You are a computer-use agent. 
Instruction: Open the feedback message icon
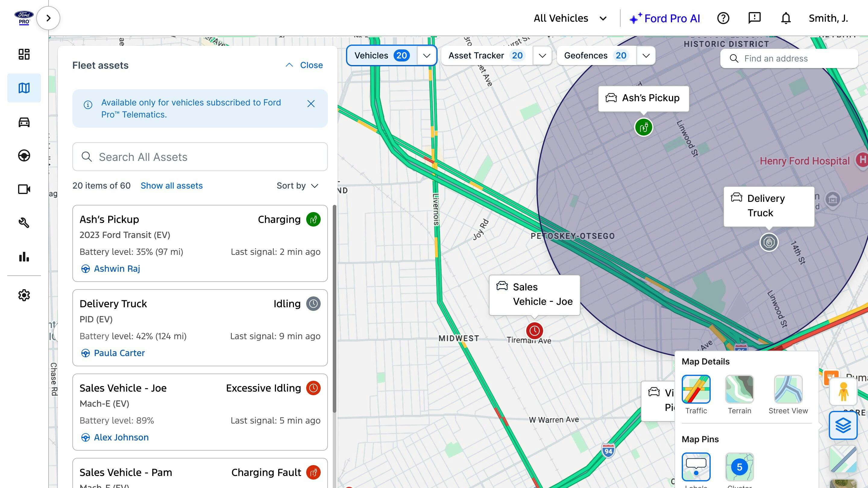(x=754, y=18)
